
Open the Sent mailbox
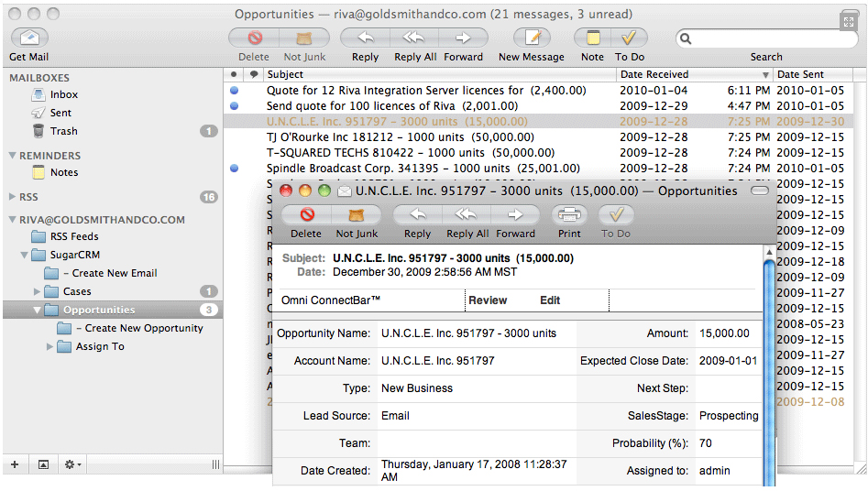(60, 113)
